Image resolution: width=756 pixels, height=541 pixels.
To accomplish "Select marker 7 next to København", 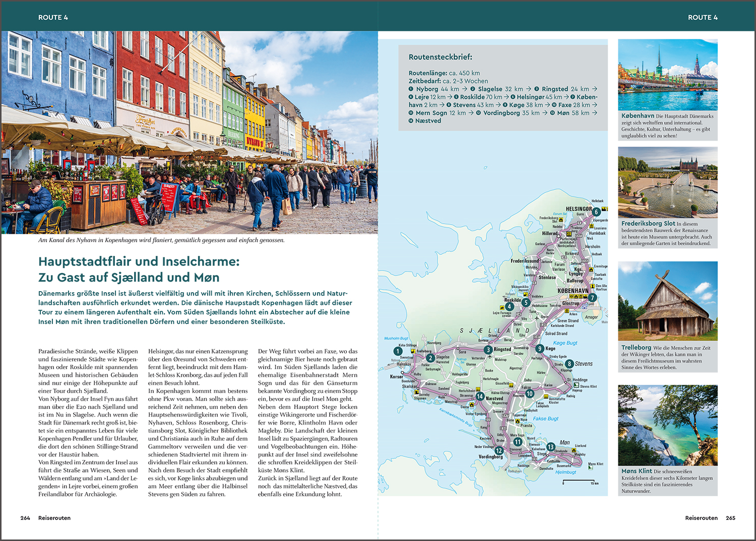I will click(593, 298).
